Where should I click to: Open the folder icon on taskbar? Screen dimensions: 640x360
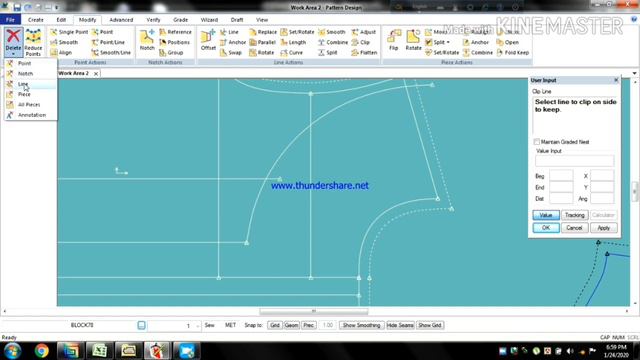click(x=128, y=351)
